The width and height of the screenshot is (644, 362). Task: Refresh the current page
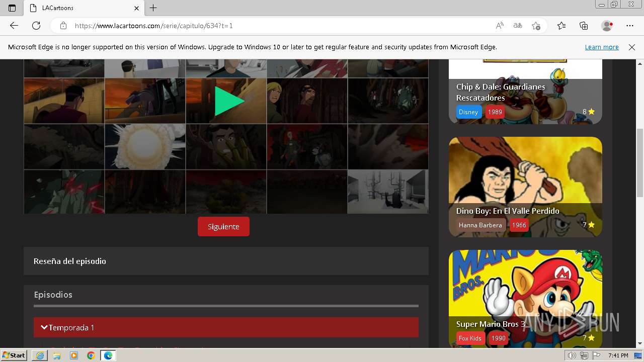pyautogui.click(x=36, y=26)
